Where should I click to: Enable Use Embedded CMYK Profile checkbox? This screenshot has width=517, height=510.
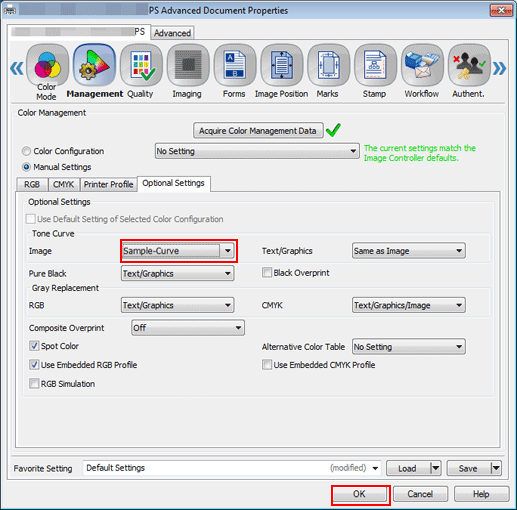[267, 365]
